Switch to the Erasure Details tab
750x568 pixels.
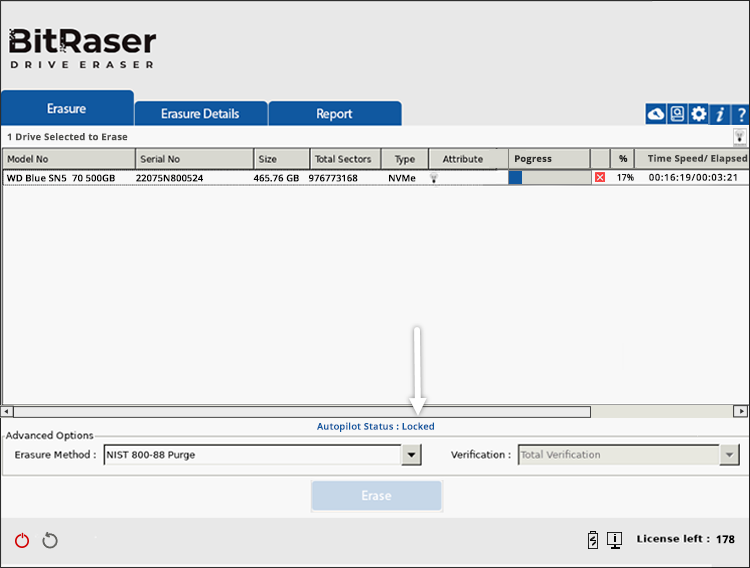[200, 114]
